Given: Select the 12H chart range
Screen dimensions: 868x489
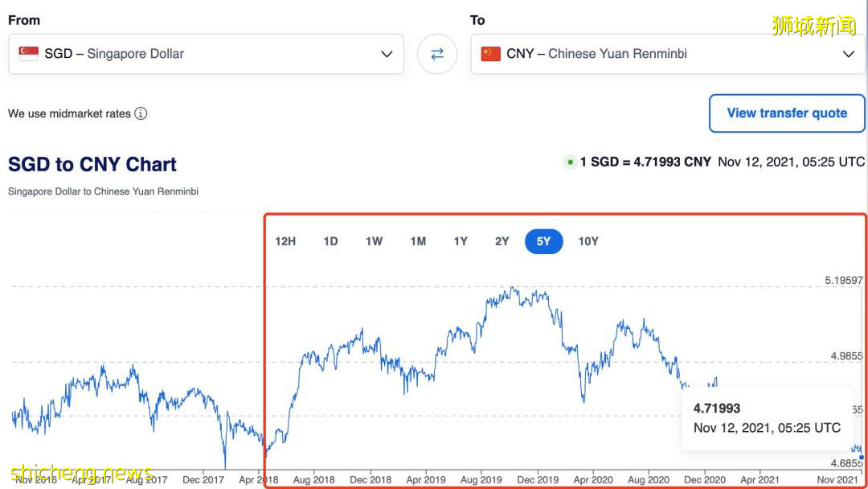Looking at the screenshot, I should (285, 241).
